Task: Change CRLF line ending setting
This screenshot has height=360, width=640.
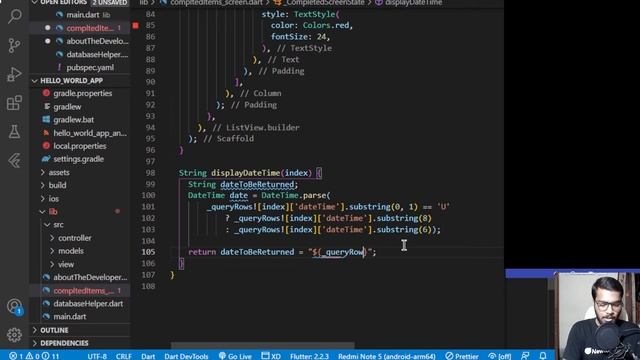Action: click(123, 356)
